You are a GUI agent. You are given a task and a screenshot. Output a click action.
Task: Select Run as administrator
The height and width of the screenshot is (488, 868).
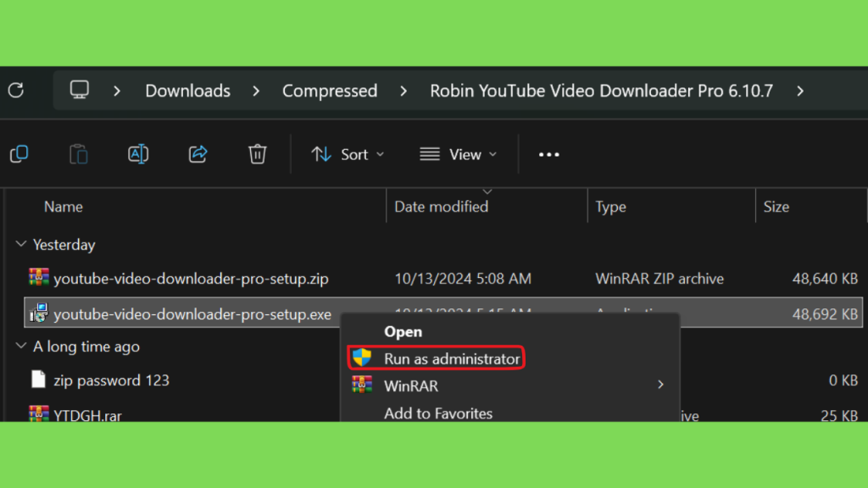click(437, 358)
